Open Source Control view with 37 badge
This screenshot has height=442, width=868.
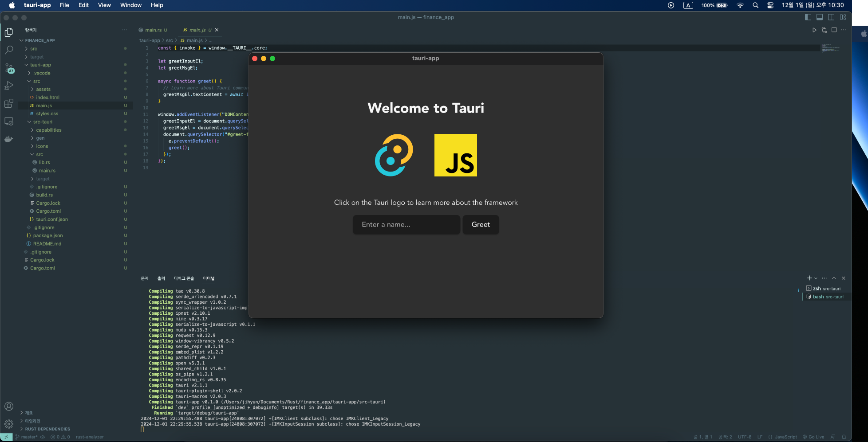pyautogui.click(x=9, y=68)
